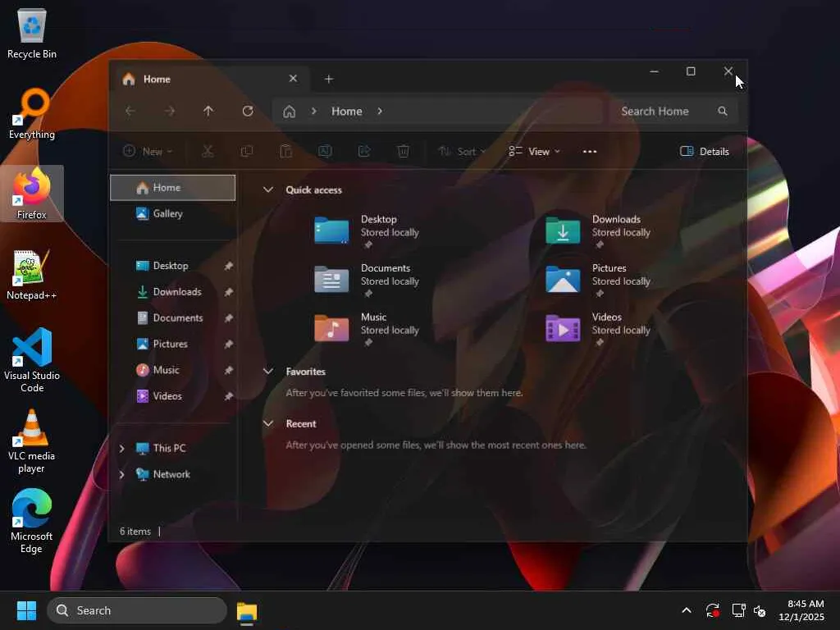
Task: Open the New dropdown menu
Action: [x=148, y=152]
